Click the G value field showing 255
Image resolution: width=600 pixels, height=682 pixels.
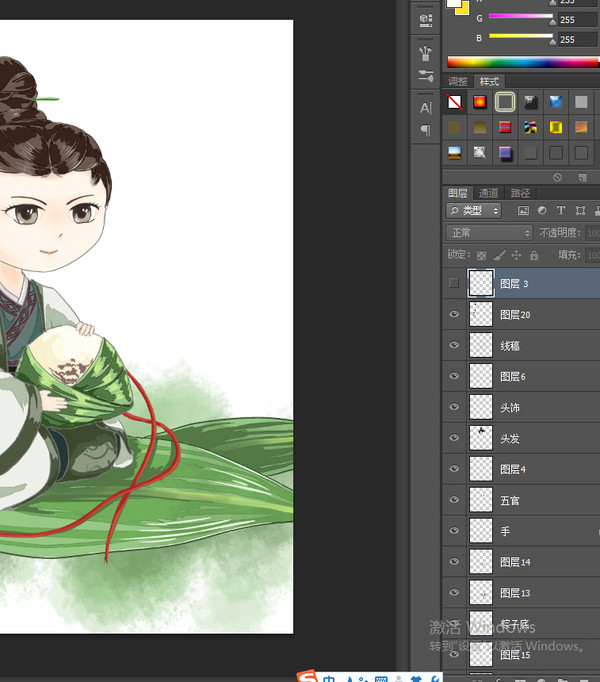coord(577,20)
